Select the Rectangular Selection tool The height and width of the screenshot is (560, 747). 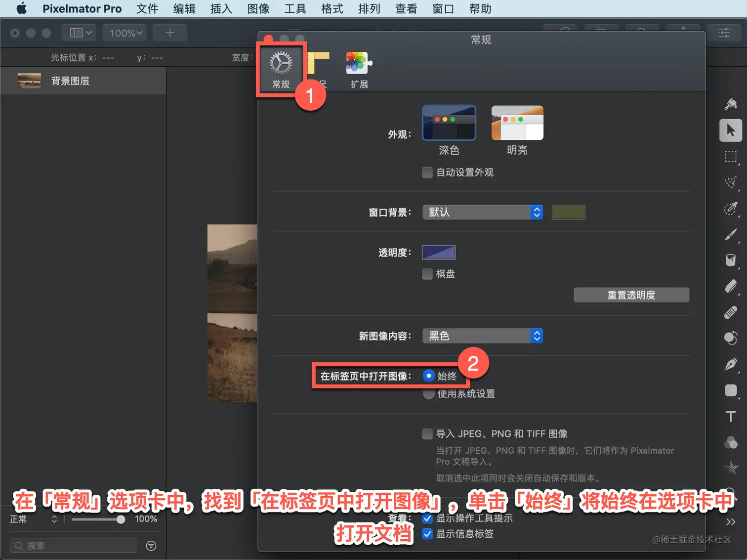[731, 157]
